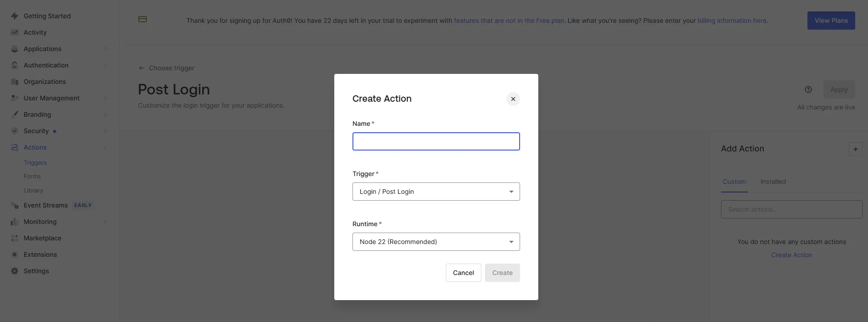Screen dimensions: 868x322
Task: Click the Settings gear icon
Action: click(x=15, y=271)
